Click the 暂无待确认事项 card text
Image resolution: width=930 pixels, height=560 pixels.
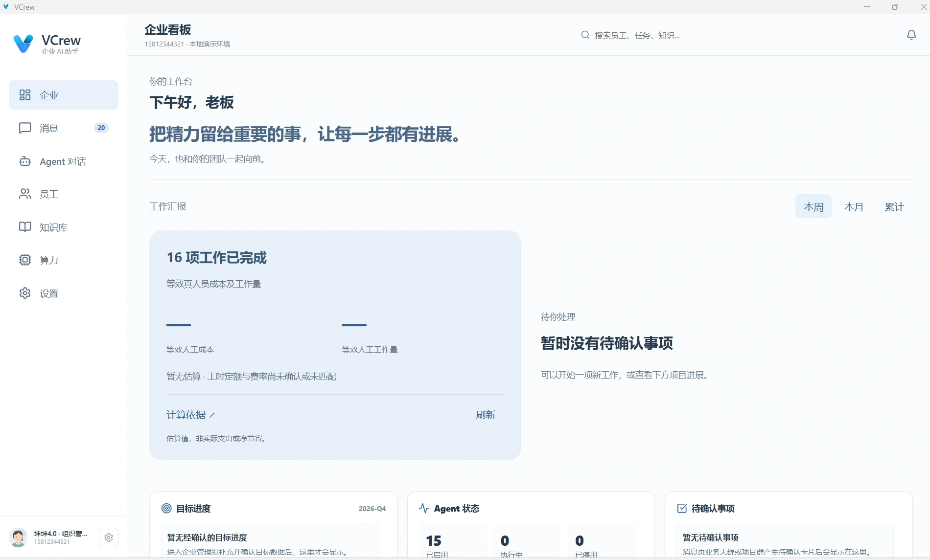(x=711, y=538)
